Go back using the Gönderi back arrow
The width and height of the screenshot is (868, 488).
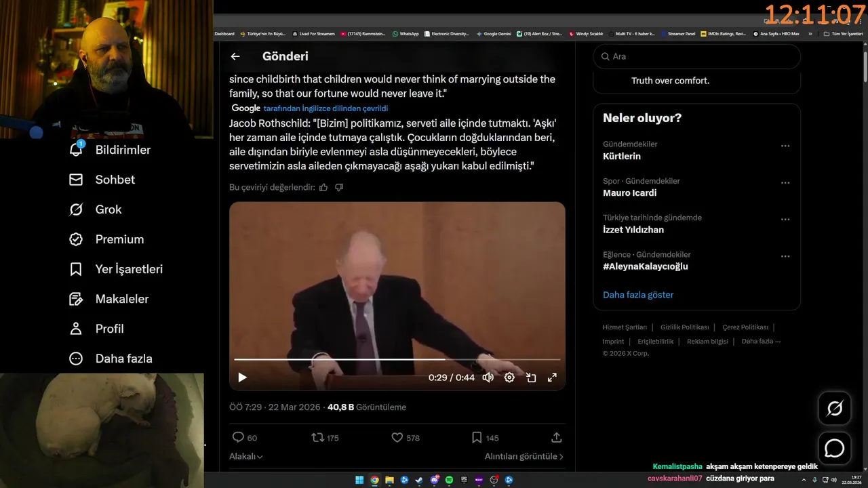235,57
